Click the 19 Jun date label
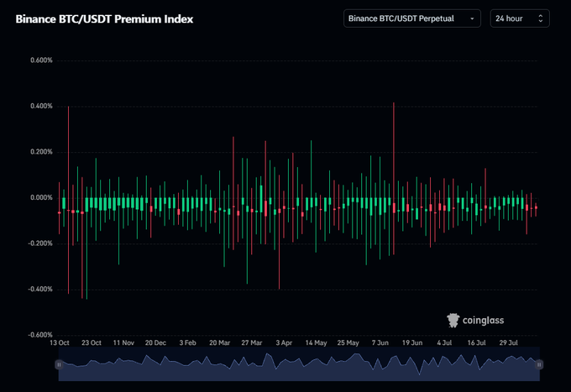The image size is (571, 392). click(x=412, y=342)
